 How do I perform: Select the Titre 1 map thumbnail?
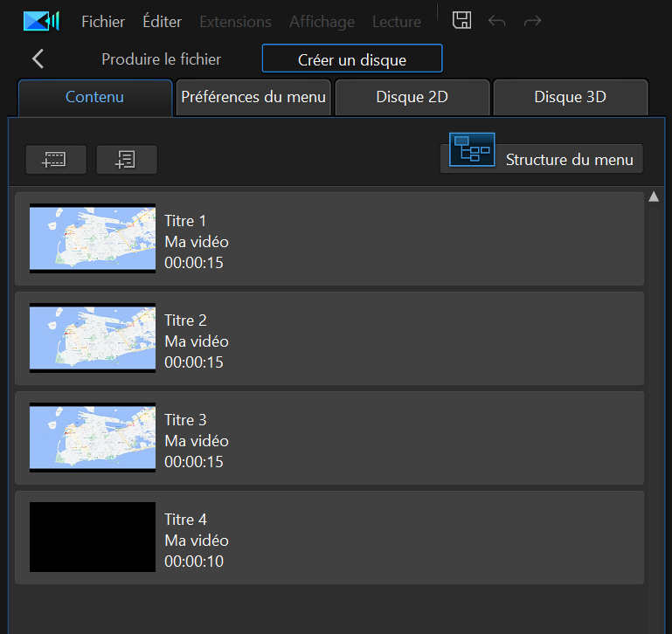[x=93, y=238]
